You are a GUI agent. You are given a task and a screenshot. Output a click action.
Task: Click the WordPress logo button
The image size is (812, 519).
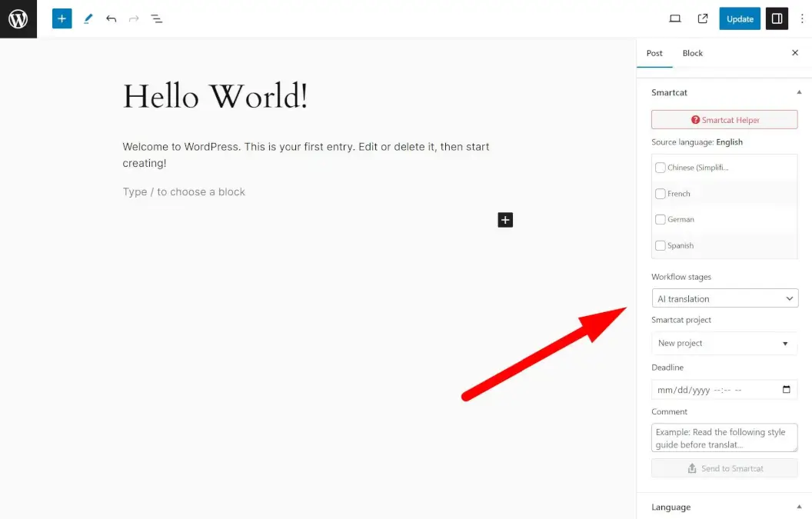[18, 19]
